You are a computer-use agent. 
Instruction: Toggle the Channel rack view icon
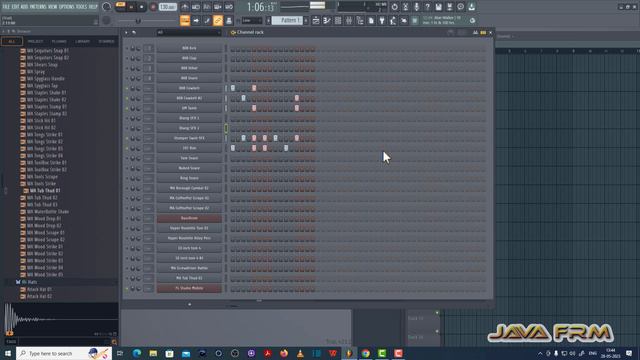338,21
